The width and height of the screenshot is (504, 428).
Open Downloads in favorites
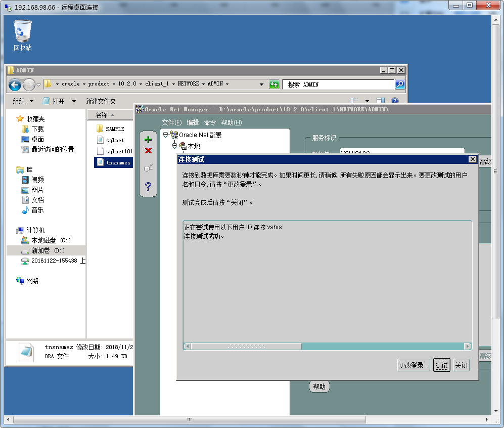pos(33,130)
